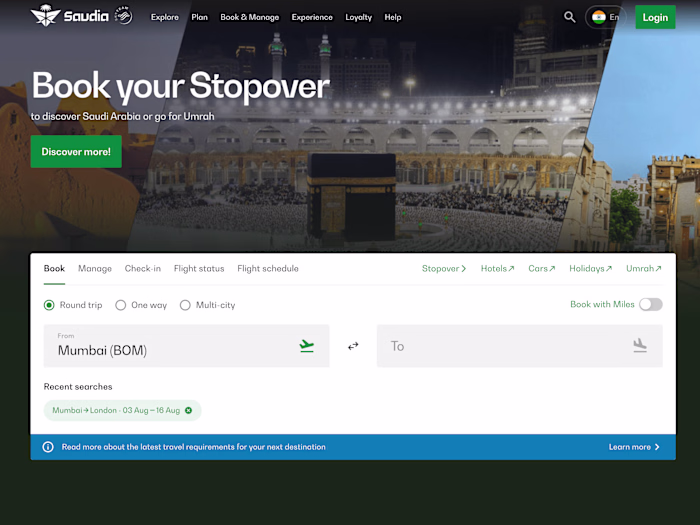Open the Hotels external link

pyautogui.click(x=497, y=269)
